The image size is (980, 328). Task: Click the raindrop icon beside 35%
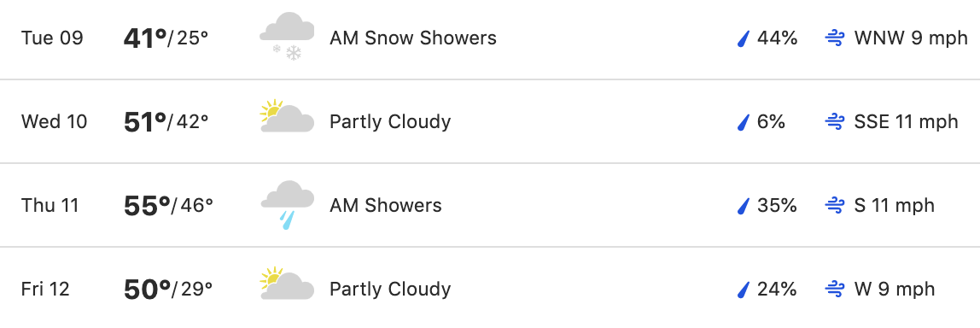(744, 205)
